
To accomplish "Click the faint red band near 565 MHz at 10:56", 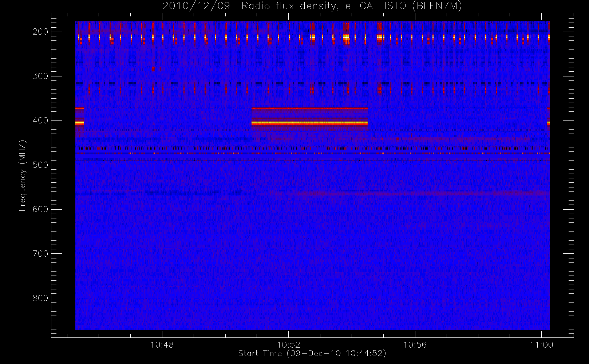I will [x=415, y=193].
